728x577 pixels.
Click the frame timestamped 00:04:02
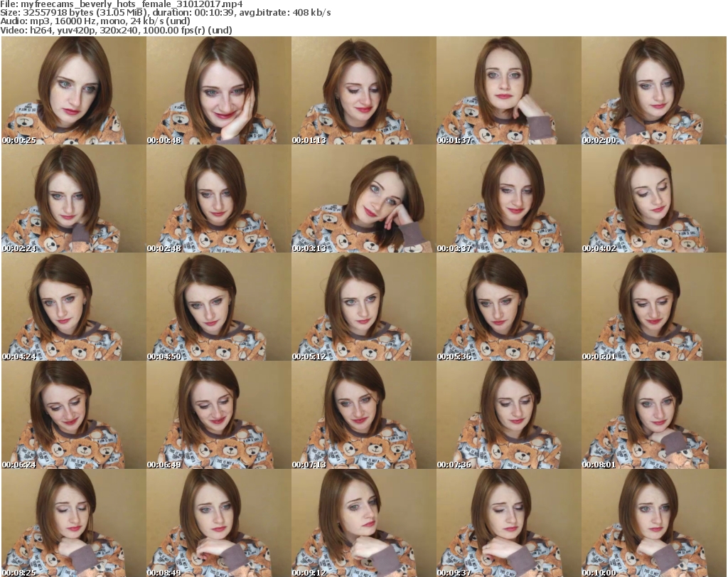[x=653, y=199]
